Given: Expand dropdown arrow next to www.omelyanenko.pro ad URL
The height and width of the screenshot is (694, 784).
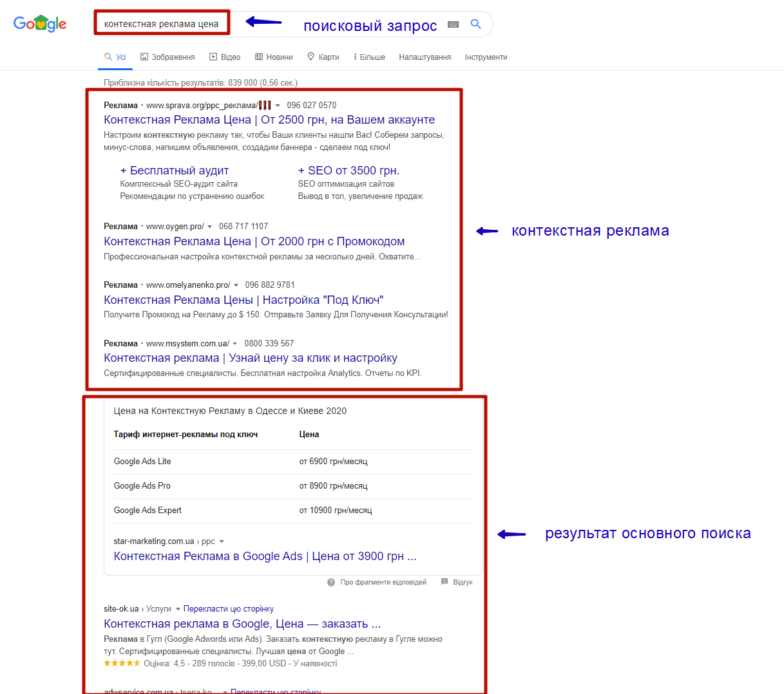Looking at the screenshot, I should click(236, 285).
